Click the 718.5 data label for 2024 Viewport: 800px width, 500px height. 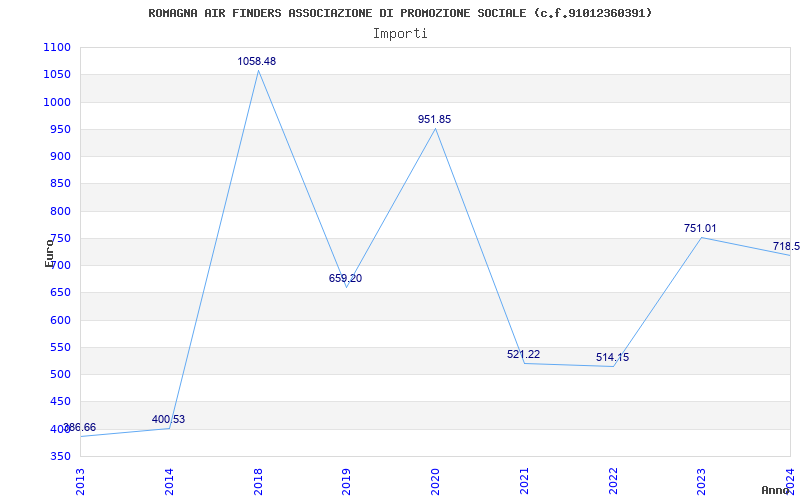point(786,247)
